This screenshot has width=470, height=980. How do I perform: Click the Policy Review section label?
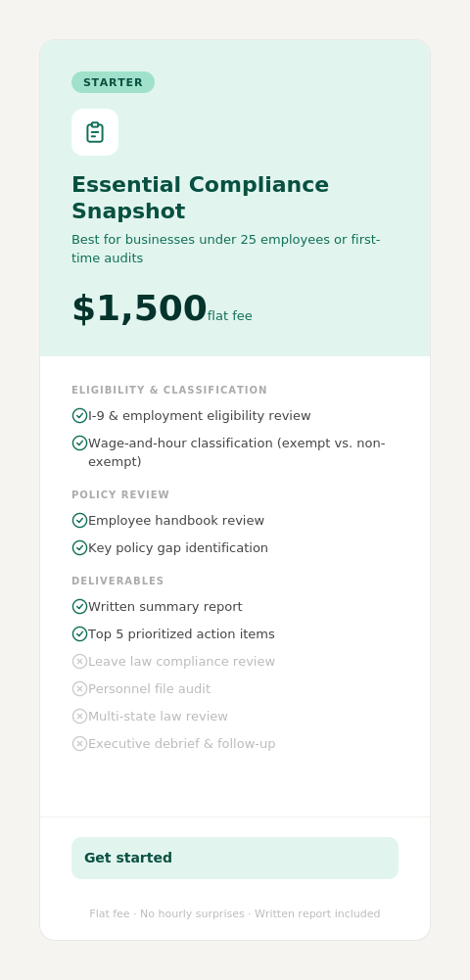pos(120,495)
